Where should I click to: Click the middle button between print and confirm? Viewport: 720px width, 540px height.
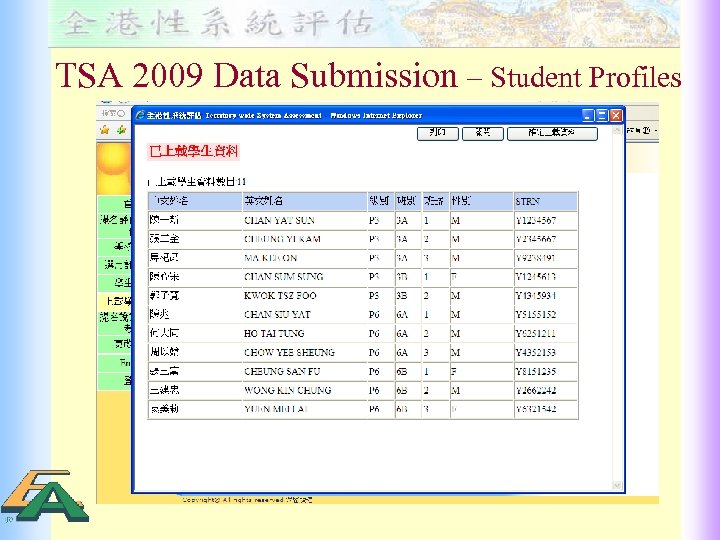483,133
